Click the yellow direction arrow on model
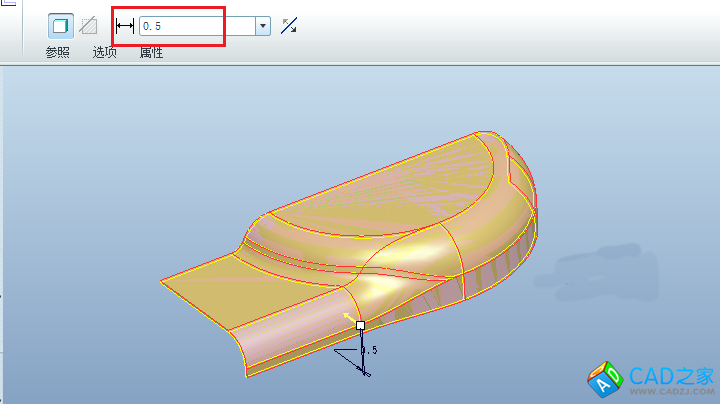Screen dimensions: 720x404 [348, 316]
